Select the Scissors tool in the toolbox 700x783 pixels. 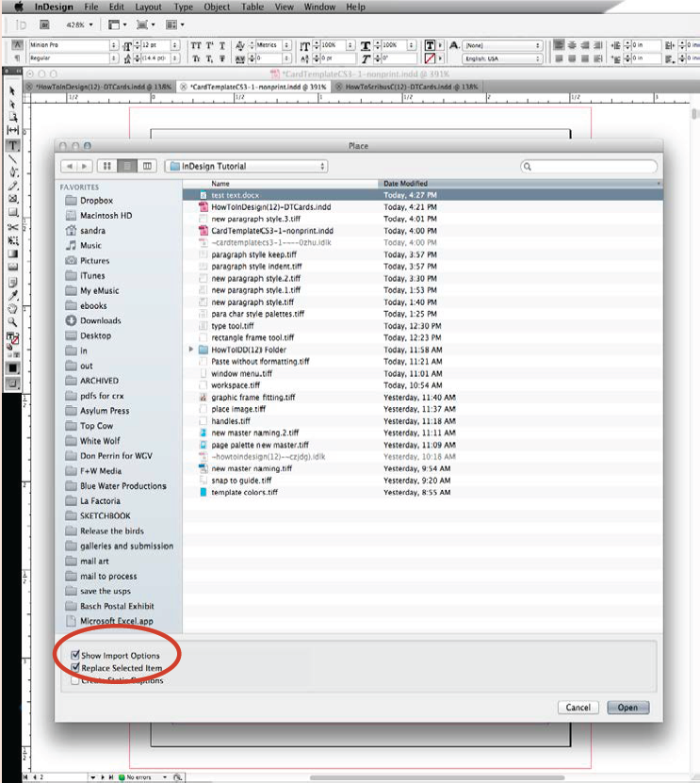click(x=13, y=227)
